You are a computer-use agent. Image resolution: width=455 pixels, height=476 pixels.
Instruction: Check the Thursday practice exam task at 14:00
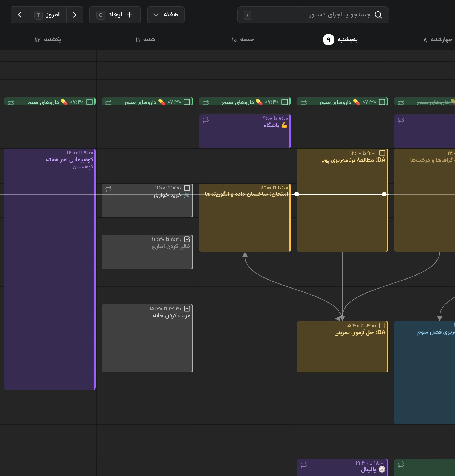pyautogui.click(x=382, y=326)
